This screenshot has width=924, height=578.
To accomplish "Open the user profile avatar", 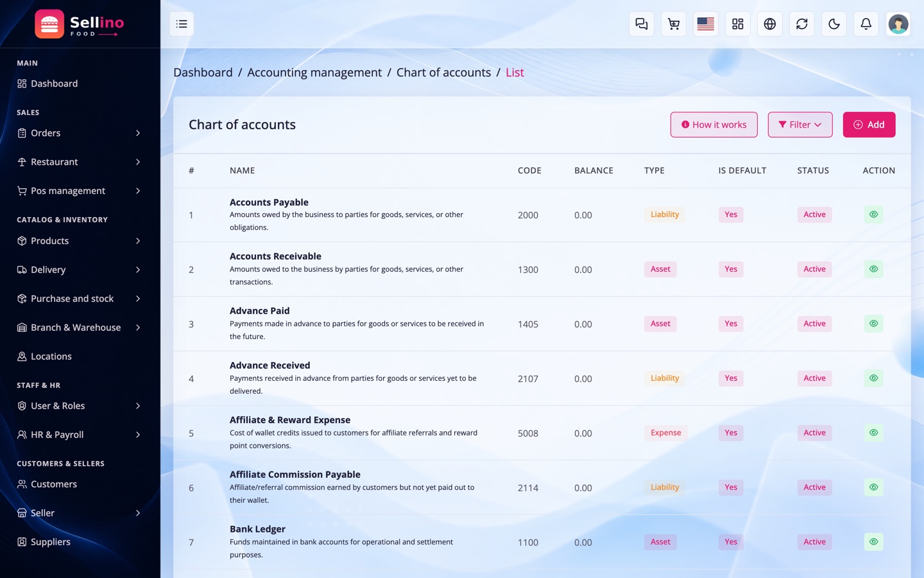I will tap(898, 24).
